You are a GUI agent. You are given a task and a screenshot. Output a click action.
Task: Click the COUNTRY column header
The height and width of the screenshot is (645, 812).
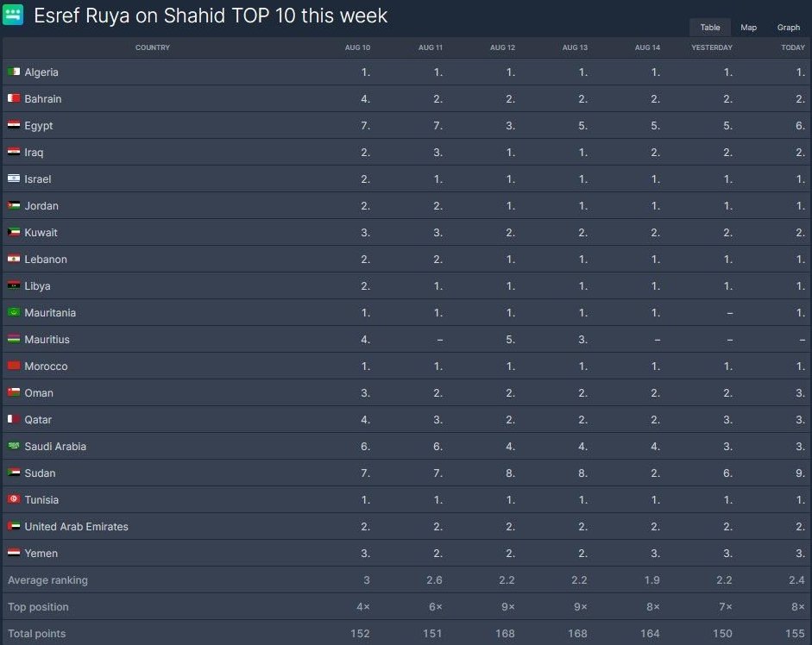click(x=153, y=47)
